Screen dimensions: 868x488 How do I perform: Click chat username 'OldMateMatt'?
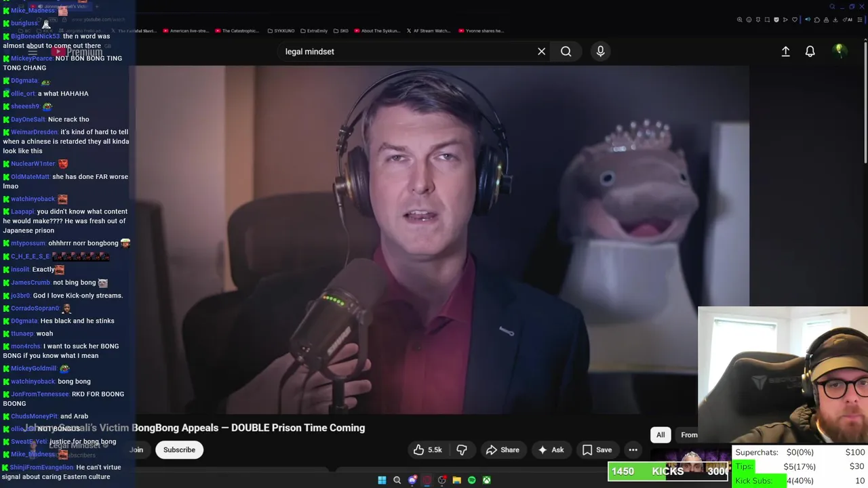click(31, 177)
